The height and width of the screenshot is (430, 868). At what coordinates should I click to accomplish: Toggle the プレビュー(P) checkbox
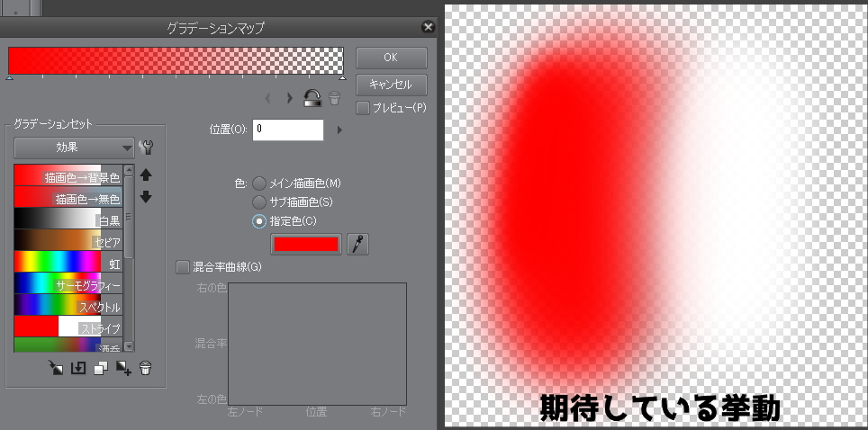click(363, 108)
